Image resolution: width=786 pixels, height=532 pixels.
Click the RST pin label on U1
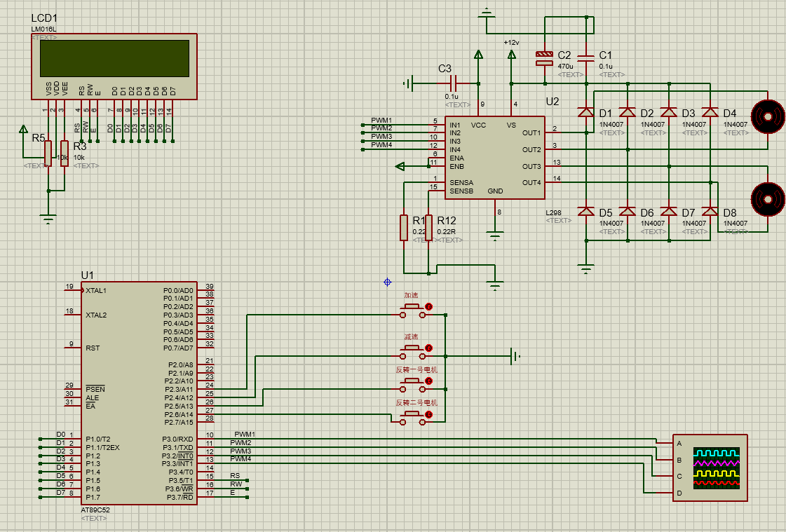coord(93,348)
